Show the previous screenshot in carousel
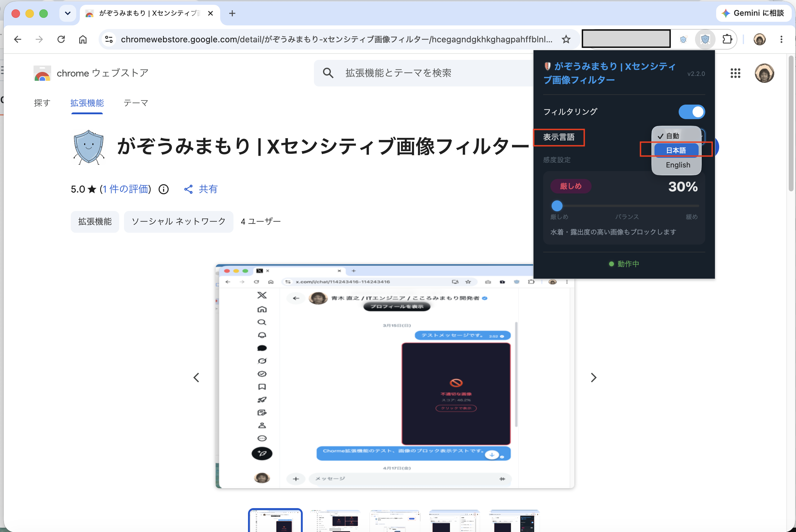 (196, 378)
